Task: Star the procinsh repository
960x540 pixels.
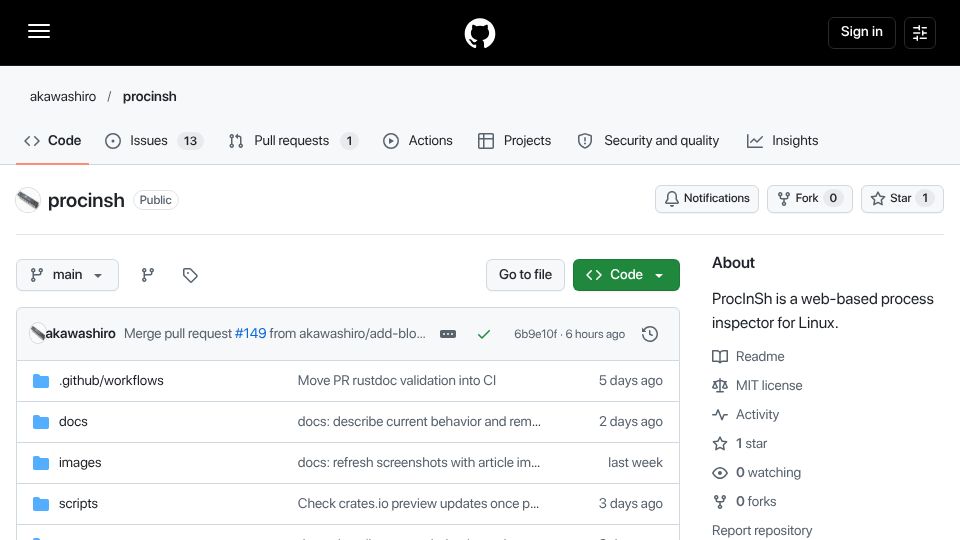Action: [902, 198]
